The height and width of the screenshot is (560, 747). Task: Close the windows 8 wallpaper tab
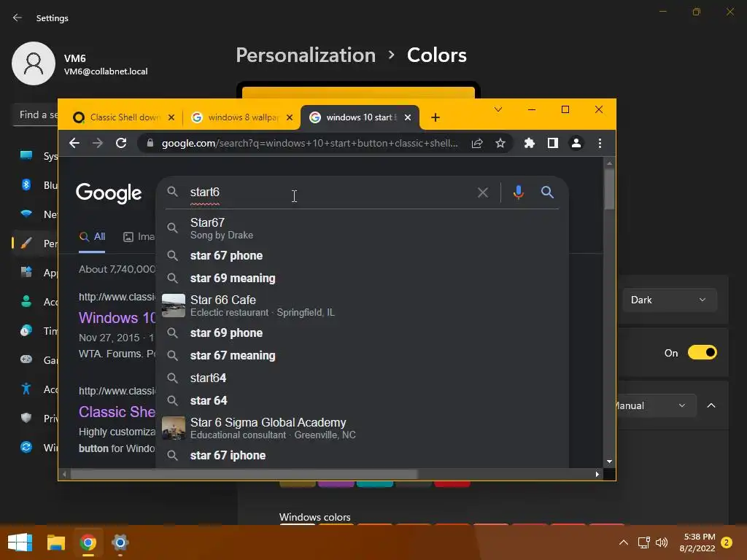(x=289, y=117)
